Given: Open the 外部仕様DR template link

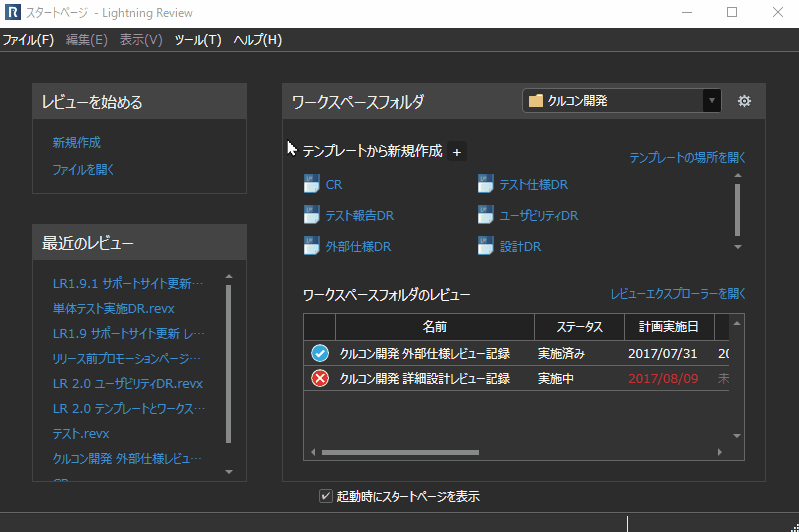Looking at the screenshot, I should click(358, 247).
